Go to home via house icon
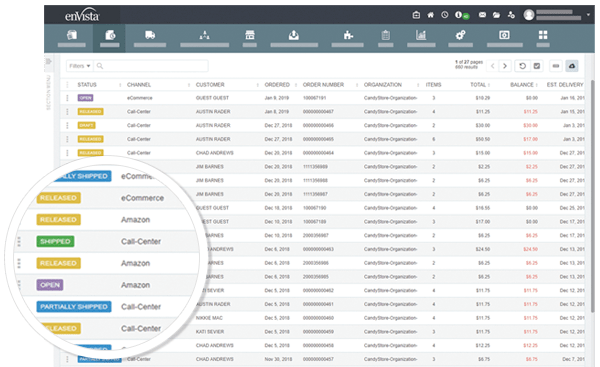600x367 pixels. pyautogui.click(x=430, y=15)
